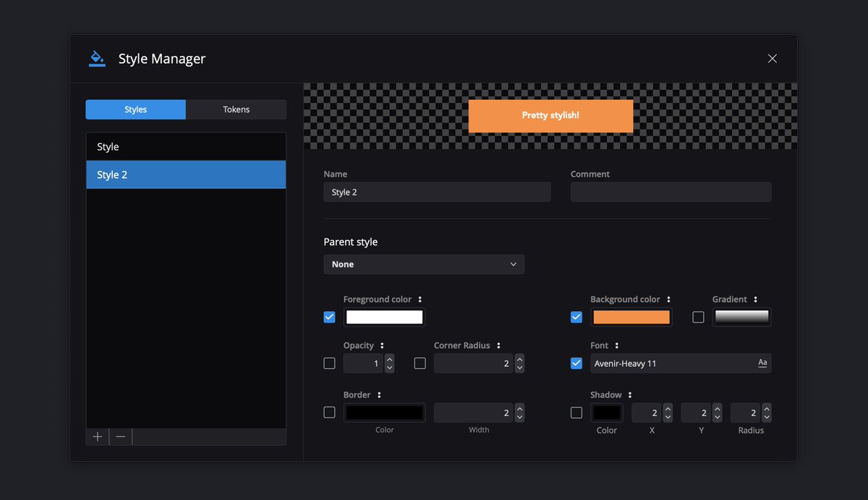The image size is (868, 500).
Task: Switch to the Styles tab
Action: (x=135, y=109)
